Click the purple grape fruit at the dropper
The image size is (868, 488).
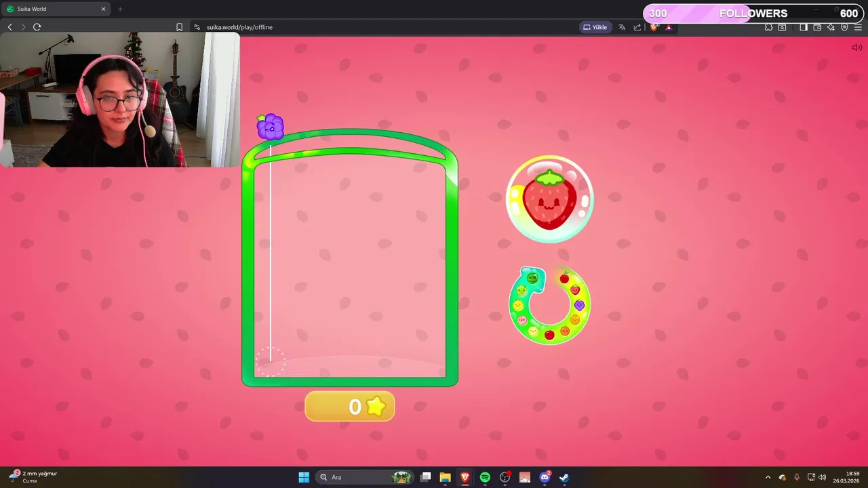270,127
